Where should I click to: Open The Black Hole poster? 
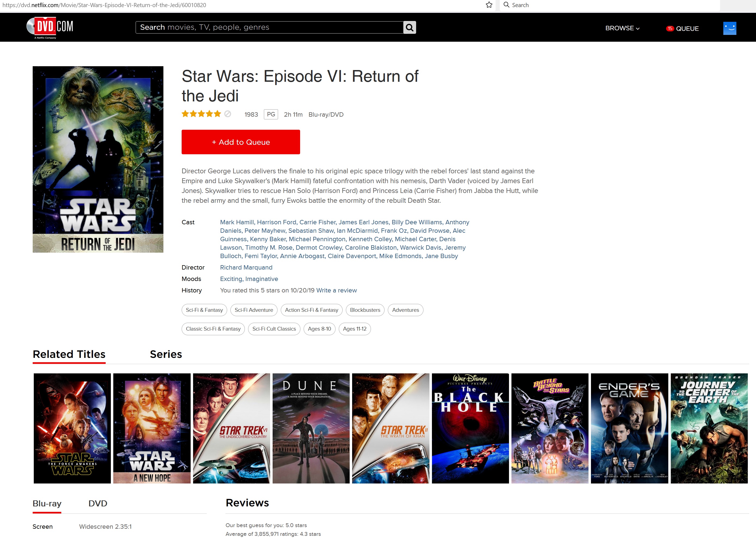tap(470, 428)
